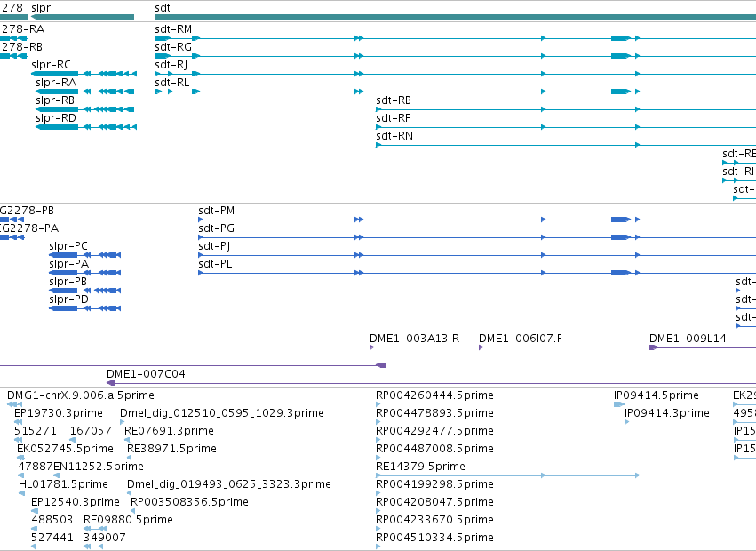Click slpr-RC transcript label
This screenshot has height=551, width=756.
pos(52,65)
